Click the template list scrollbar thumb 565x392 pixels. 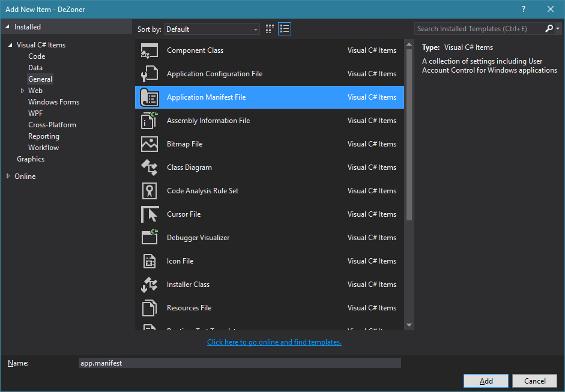(409, 134)
